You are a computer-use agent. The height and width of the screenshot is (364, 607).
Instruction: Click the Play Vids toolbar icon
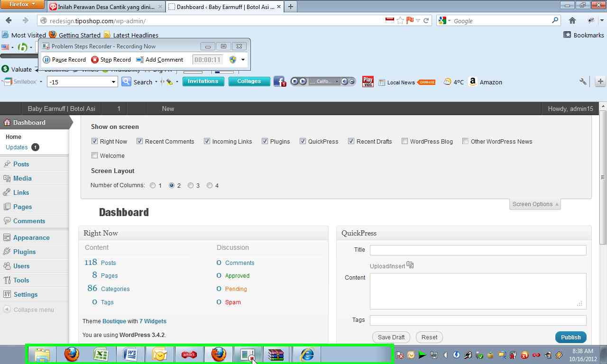click(368, 82)
